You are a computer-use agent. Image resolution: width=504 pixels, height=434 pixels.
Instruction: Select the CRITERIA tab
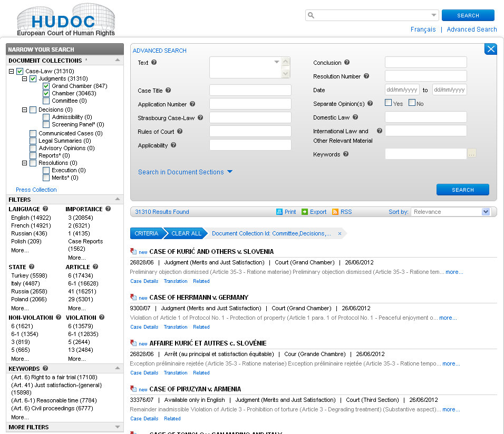click(x=146, y=232)
